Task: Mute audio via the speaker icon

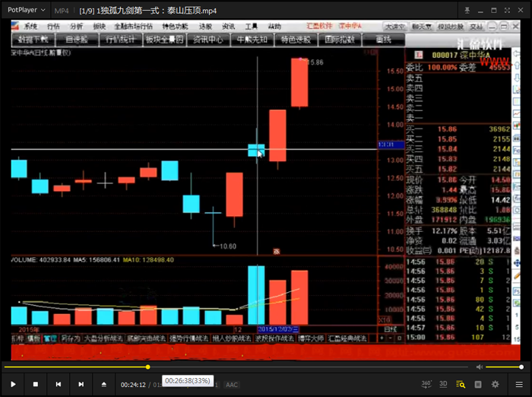Action: coord(479,367)
